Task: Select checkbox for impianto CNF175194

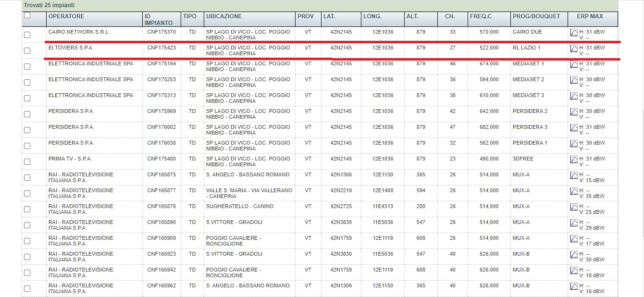Action: [27, 66]
